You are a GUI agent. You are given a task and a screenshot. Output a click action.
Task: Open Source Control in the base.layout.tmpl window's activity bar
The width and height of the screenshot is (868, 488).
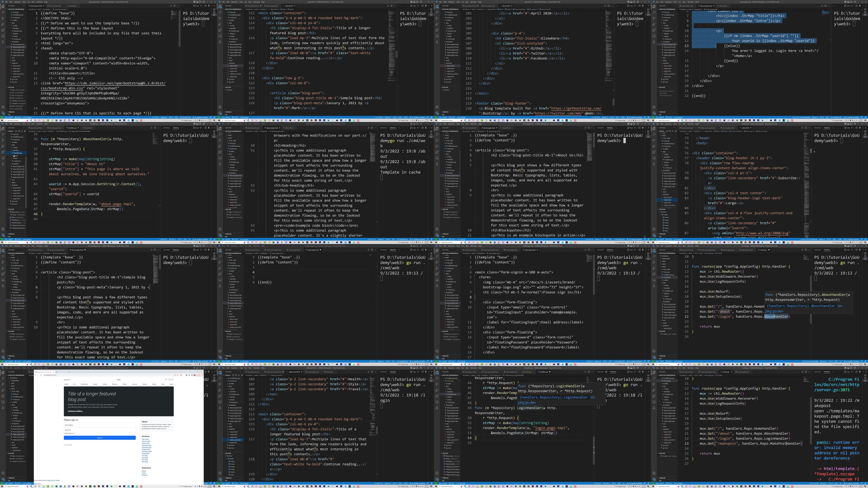[x=3, y=18]
